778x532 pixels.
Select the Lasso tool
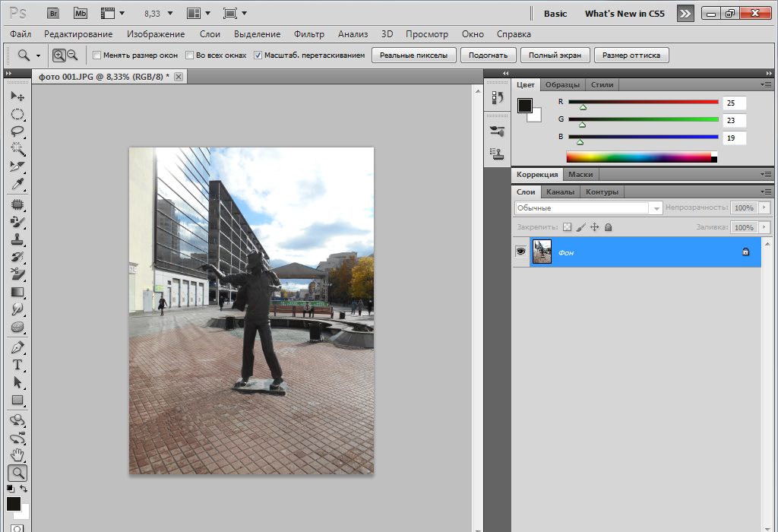tap(17, 131)
